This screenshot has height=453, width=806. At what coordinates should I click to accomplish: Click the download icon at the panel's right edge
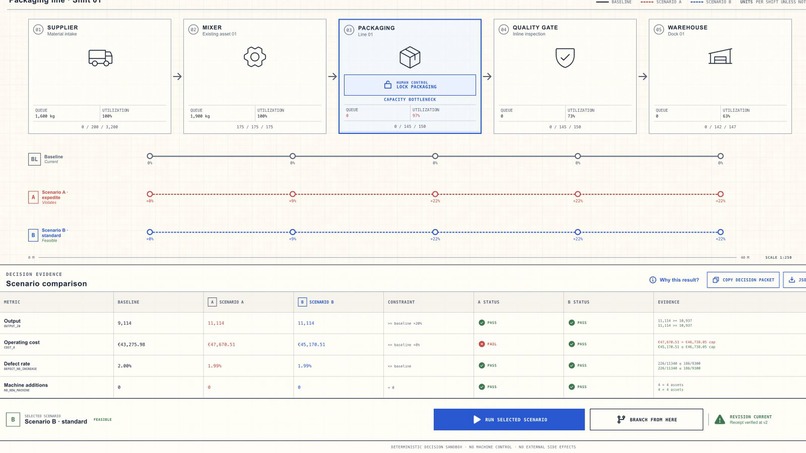click(x=792, y=280)
